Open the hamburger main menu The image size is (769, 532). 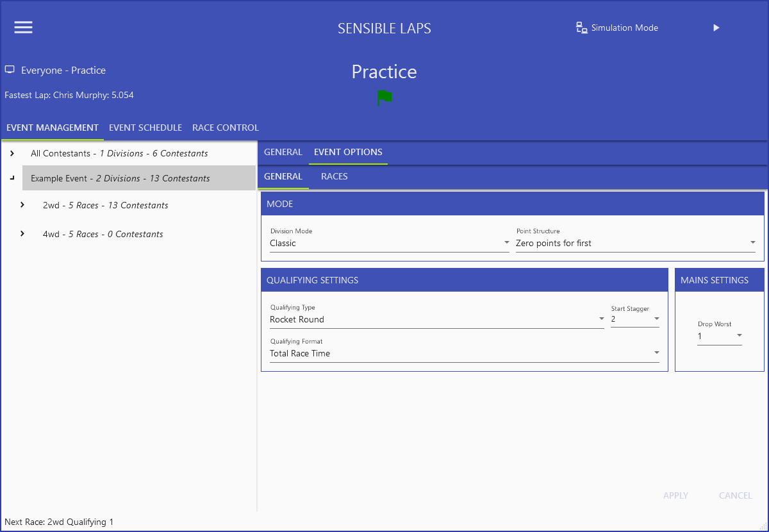pyautogui.click(x=24, y=28)
